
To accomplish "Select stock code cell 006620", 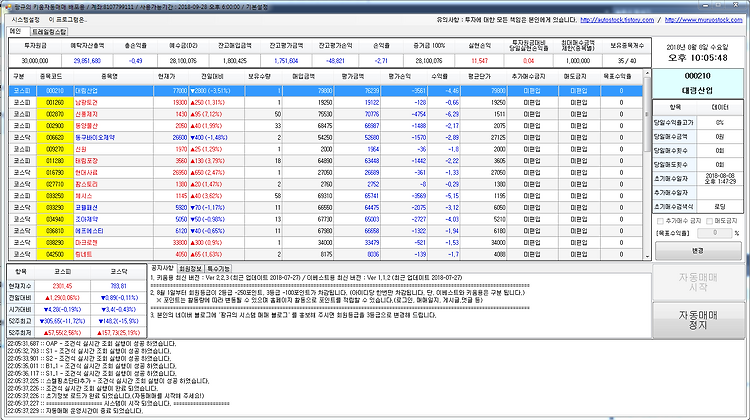I will coord(55,137).
